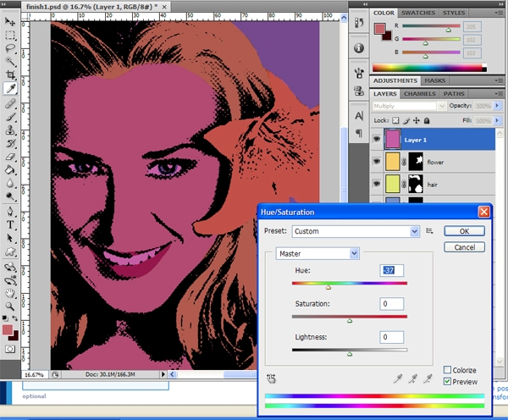Open preset options icon beside Preset dropdown
This screenshot has width=508, height=420.
click(x=429, y=230)
